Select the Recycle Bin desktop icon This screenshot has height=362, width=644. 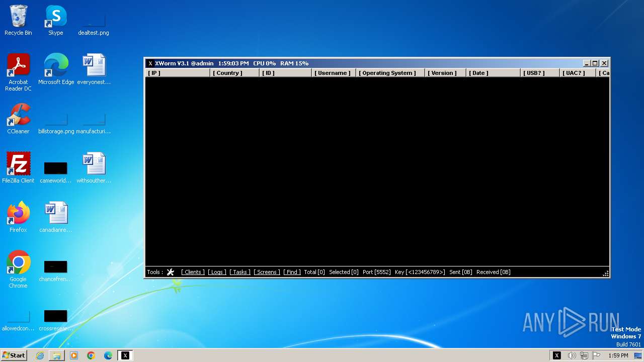point(18,21)
